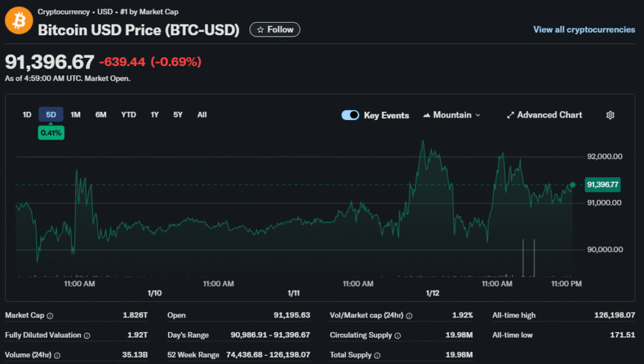
Task: Show the YTD chart range
Action: coord(128,114)
